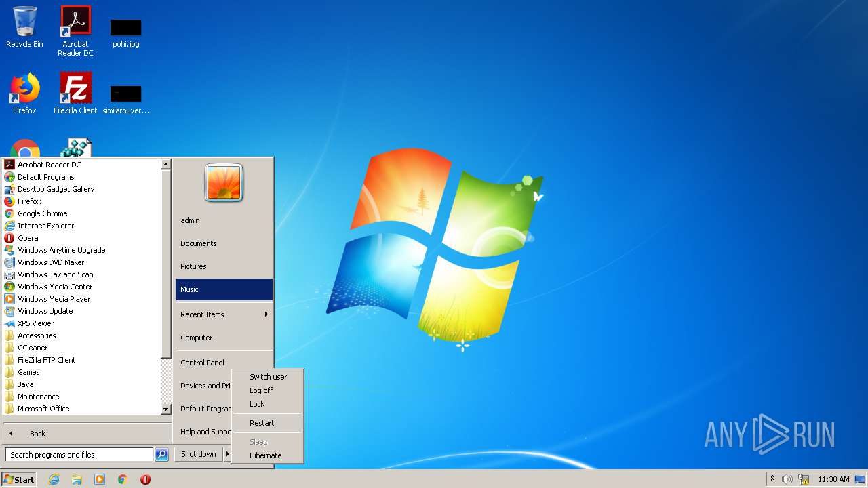Click the Shut down button
Screen dimensions: 868x488
(x=199, y=454)
